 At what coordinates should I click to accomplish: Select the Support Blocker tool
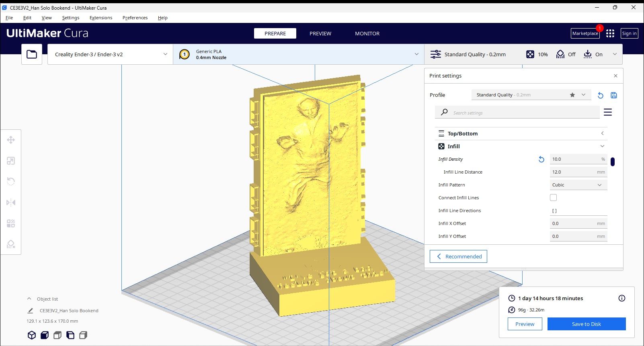point(11,244)
